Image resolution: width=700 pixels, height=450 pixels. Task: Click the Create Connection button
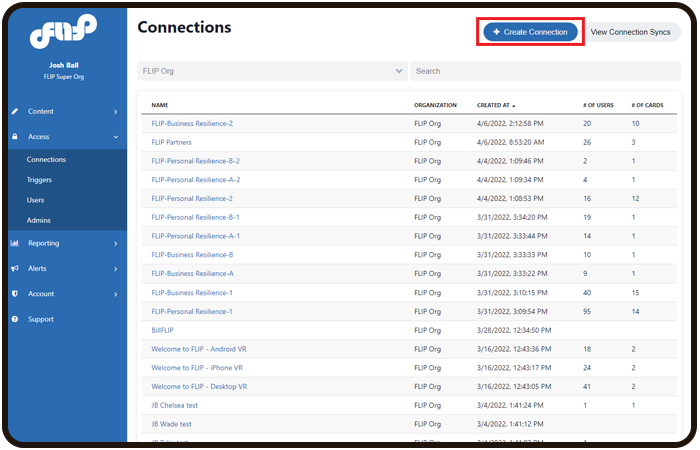(530, 32)
